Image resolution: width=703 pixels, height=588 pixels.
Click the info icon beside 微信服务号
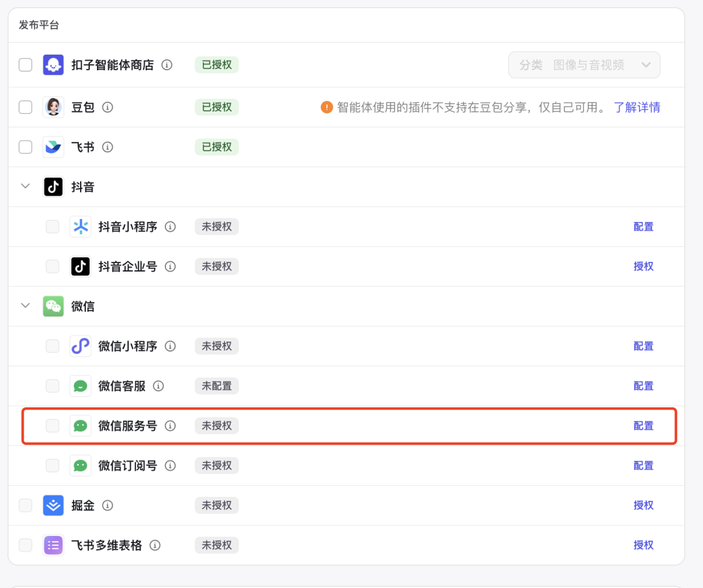(170, 425)
